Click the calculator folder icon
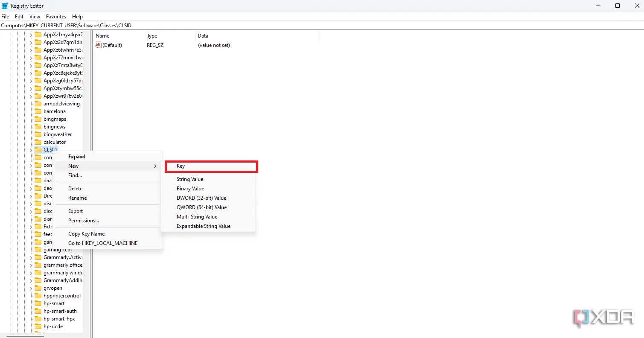The image size is (644, 338). tap(38, 142)
